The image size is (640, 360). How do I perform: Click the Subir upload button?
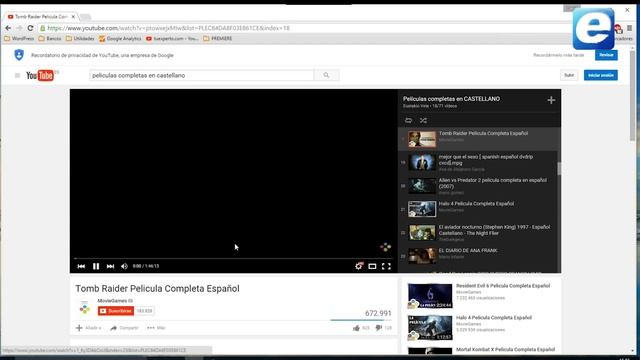tap(569, 75)
